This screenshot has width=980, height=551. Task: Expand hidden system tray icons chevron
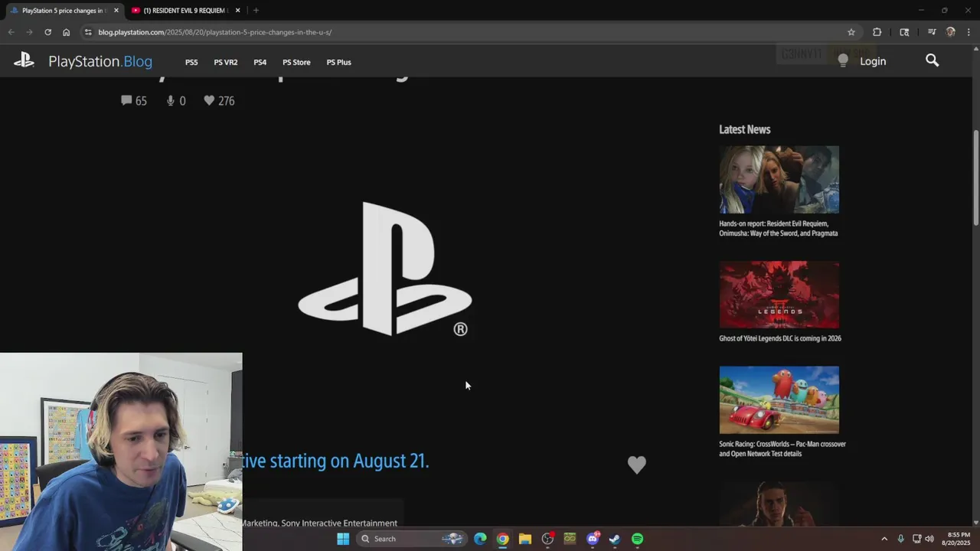[884, 539]
